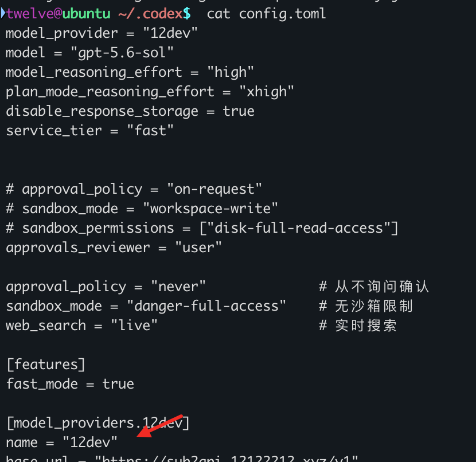The width and height of the screenshot is (476, 462).
Task: Click the [features] section header
Action: pos(46,365)
